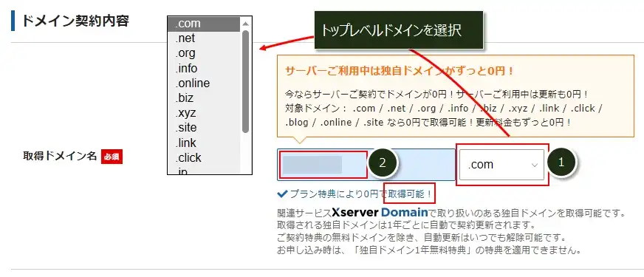Click the blue checkmark icon

pos(282,194)
